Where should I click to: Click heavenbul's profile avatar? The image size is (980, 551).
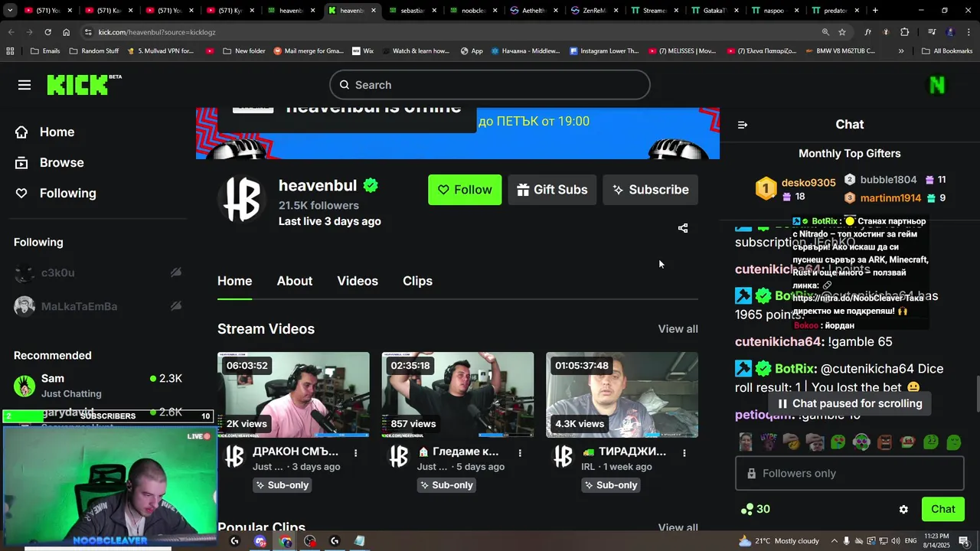[242, 201]
